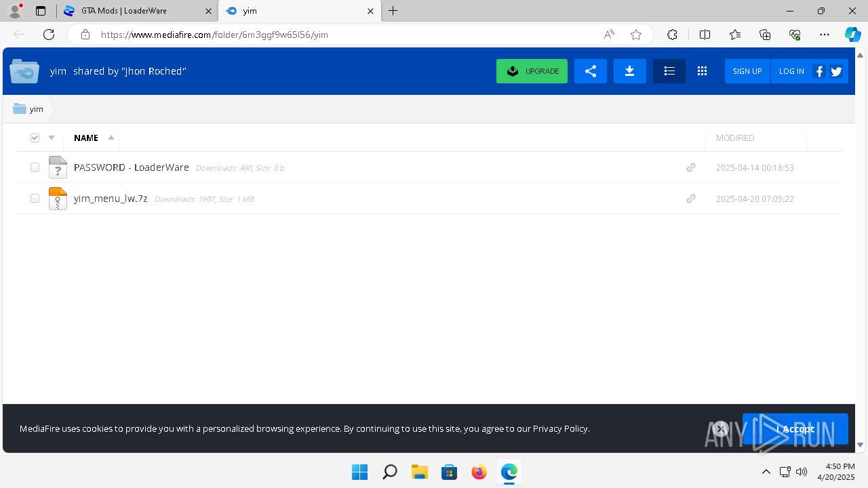Click the MediaFire folder logo icon

(x=24, y=71)
